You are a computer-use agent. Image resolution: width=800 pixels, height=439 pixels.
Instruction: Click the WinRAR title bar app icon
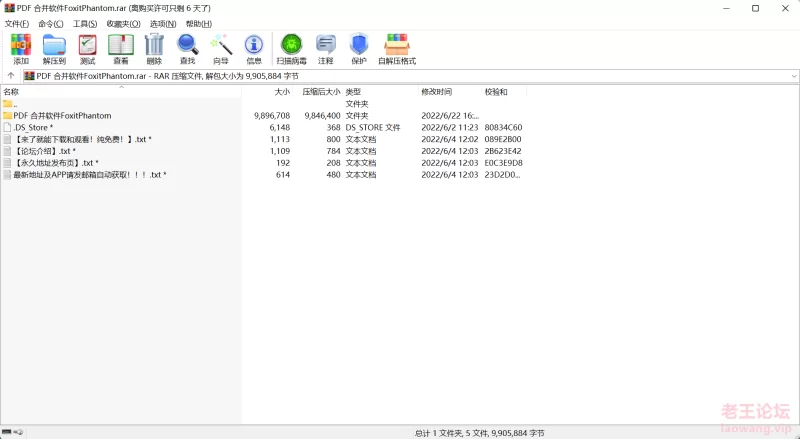pyautogui.click(x=9, y=8)
